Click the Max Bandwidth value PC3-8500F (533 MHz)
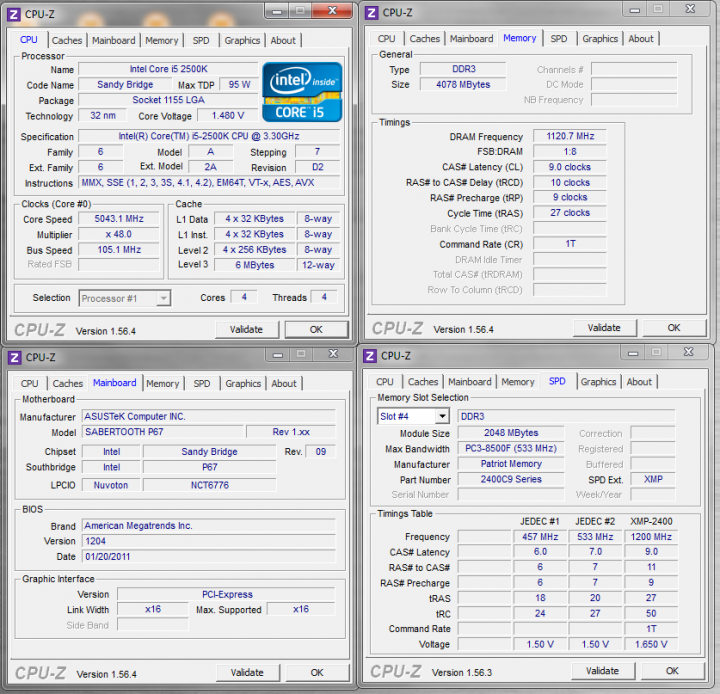The image size is (720, 694). tap(511, 448)
